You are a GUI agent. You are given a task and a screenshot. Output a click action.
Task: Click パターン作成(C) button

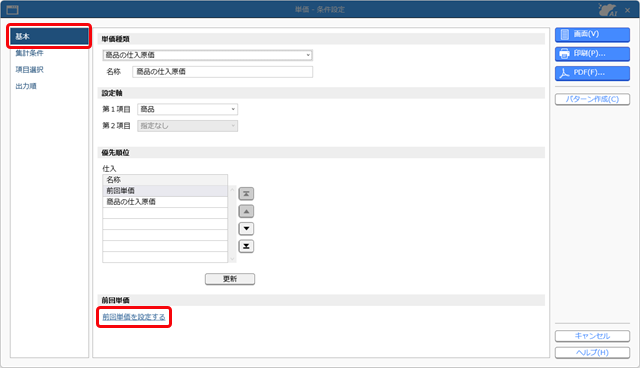coord(592,100)
